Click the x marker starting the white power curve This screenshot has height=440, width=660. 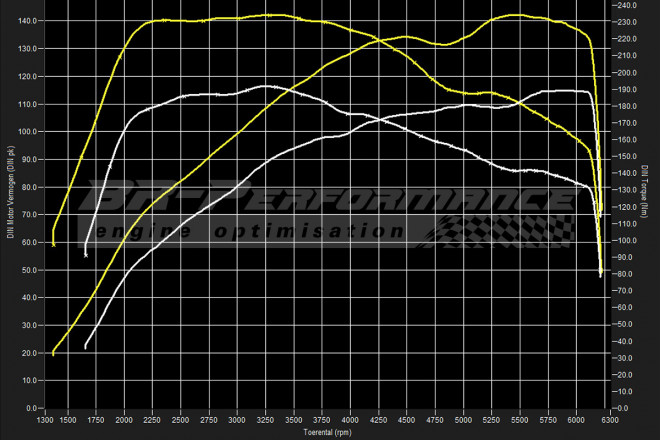point(86,347)
